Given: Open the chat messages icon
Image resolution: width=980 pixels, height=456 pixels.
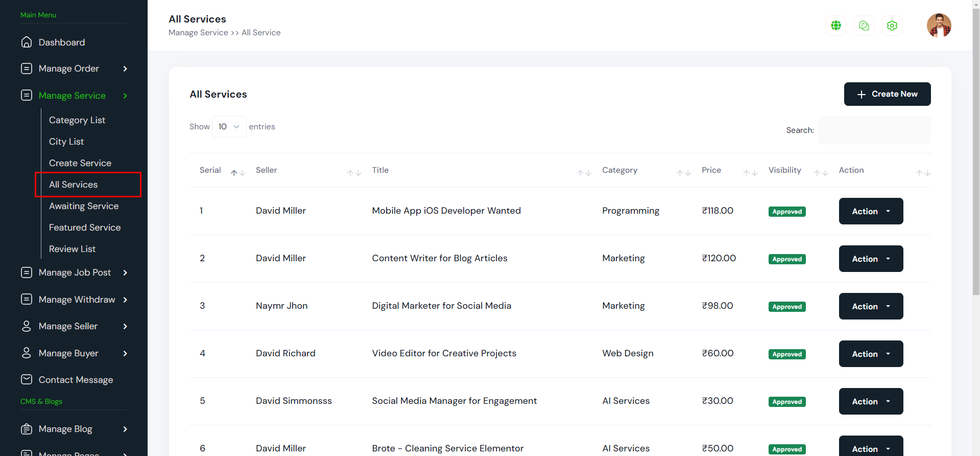Looking at the screenshot, I should [864, 26].
